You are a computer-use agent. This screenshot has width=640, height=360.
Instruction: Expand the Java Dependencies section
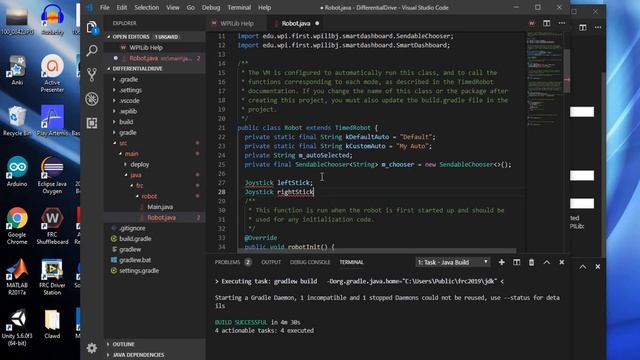click(155, 355)
